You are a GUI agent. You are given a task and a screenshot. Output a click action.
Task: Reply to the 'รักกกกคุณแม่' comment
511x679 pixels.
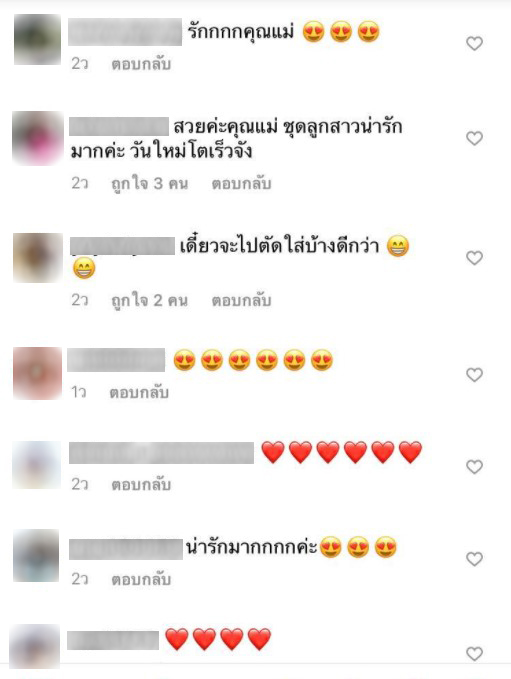tap(141, 64)
